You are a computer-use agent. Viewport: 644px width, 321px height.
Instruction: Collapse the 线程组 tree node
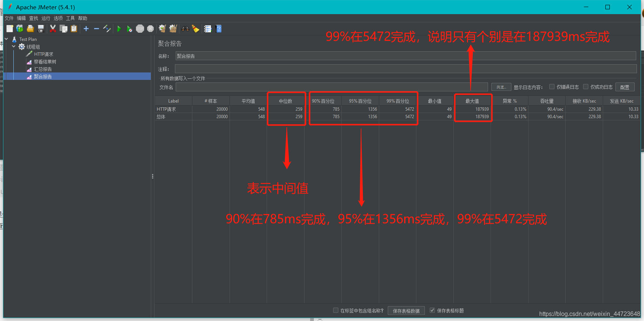click(x=14, y=46)
